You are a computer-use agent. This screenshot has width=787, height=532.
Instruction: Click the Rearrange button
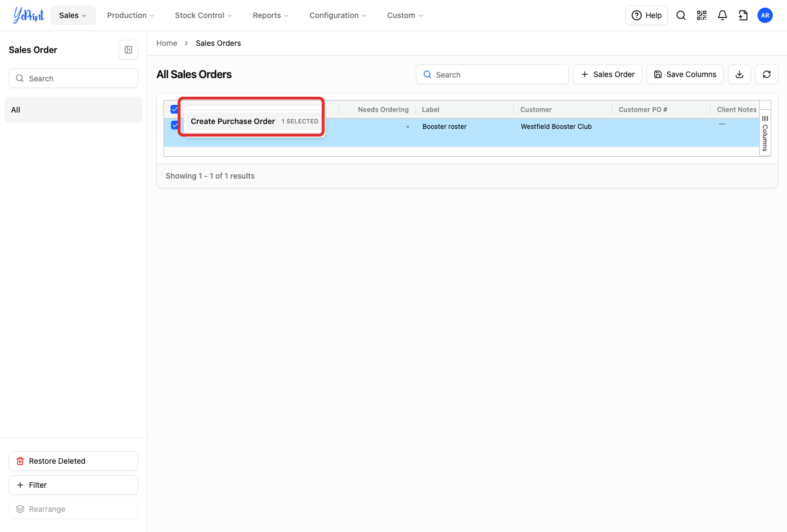(73, 509)
